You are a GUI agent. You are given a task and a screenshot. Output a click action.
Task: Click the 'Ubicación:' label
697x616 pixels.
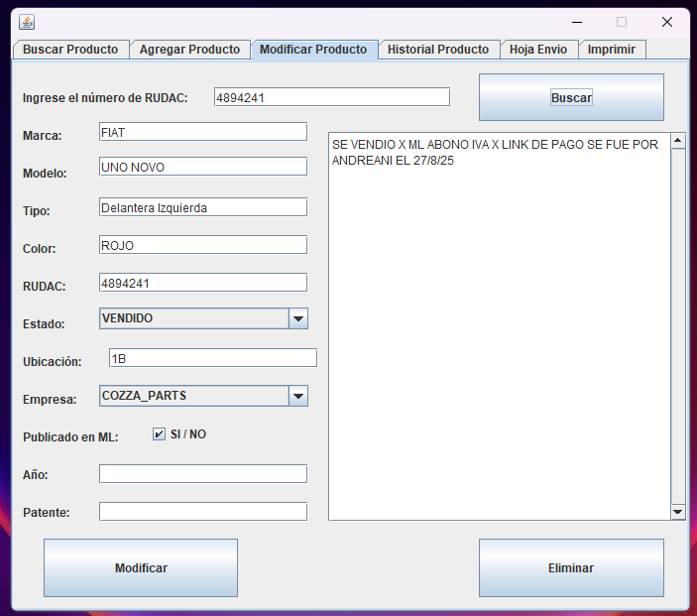(53, 362)
